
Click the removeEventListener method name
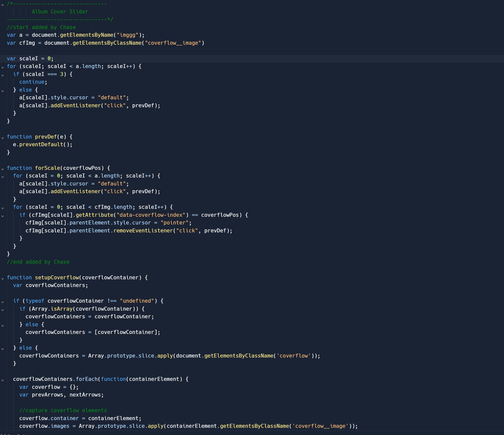click(x=143, y=231)
